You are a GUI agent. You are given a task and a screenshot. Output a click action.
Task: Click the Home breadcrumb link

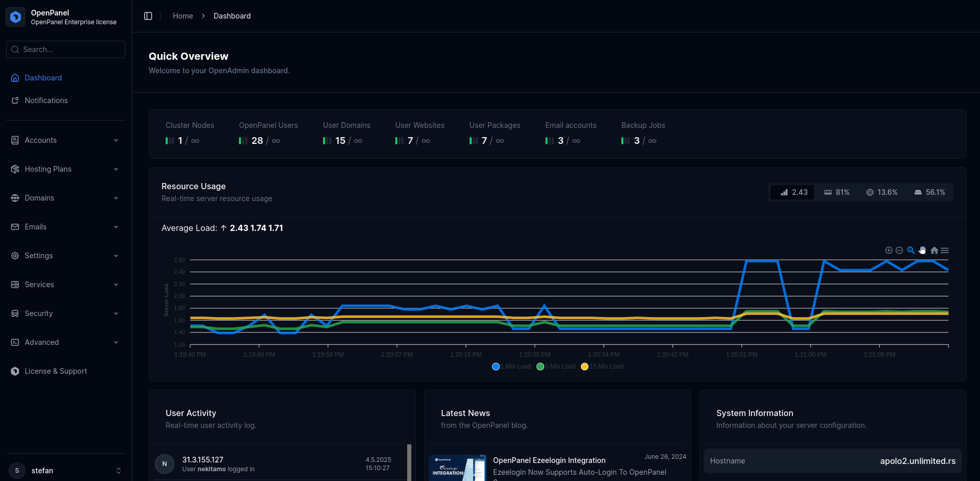[183, 16]
